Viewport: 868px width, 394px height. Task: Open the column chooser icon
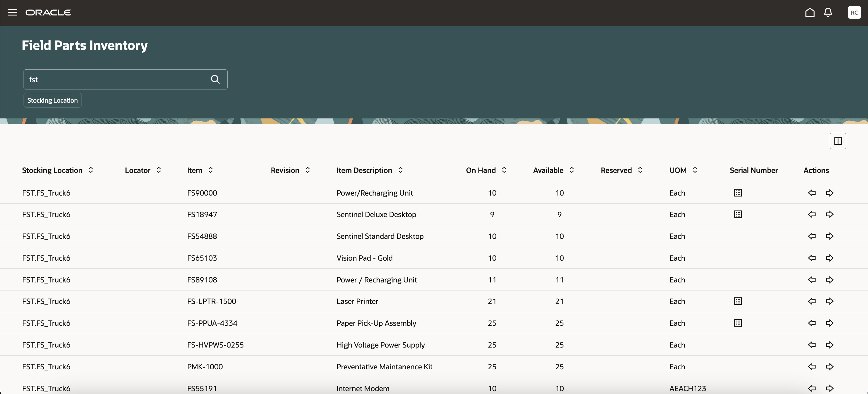(838, 141)
